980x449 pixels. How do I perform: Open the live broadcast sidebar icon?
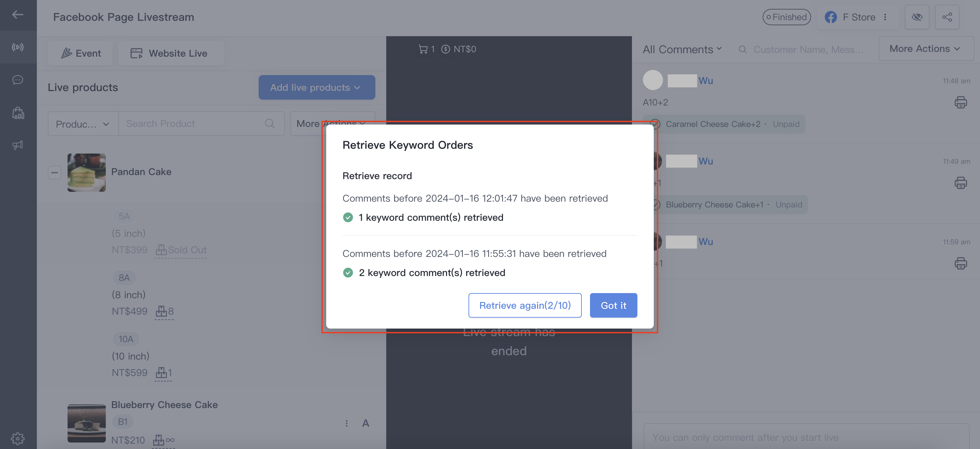coord(17,47)
